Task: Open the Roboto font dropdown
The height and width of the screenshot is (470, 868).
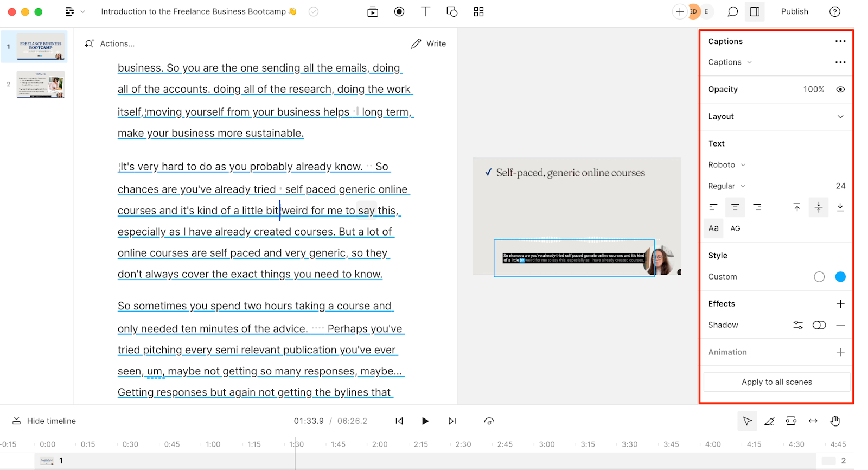Action: pyautogui.click(x=727, y=165)
